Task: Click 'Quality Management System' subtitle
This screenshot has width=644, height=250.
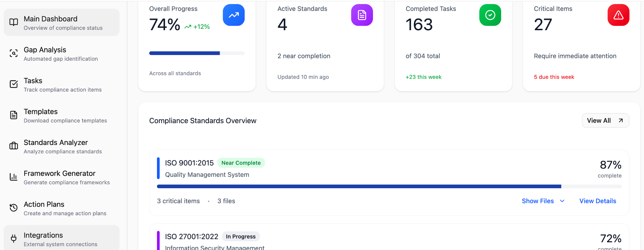Action: pyautogui.click(x=207, y=174)
